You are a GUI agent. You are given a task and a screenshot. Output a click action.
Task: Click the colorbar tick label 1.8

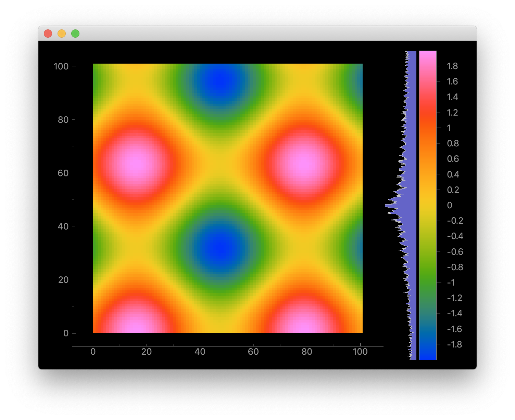coord(453,66)
